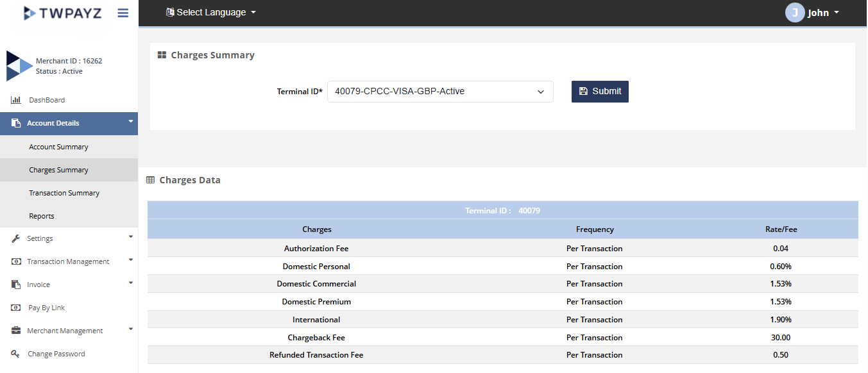The image size is (868, 373).
Task: Click the Settings wrench icon
Action: tap(16, 238)
